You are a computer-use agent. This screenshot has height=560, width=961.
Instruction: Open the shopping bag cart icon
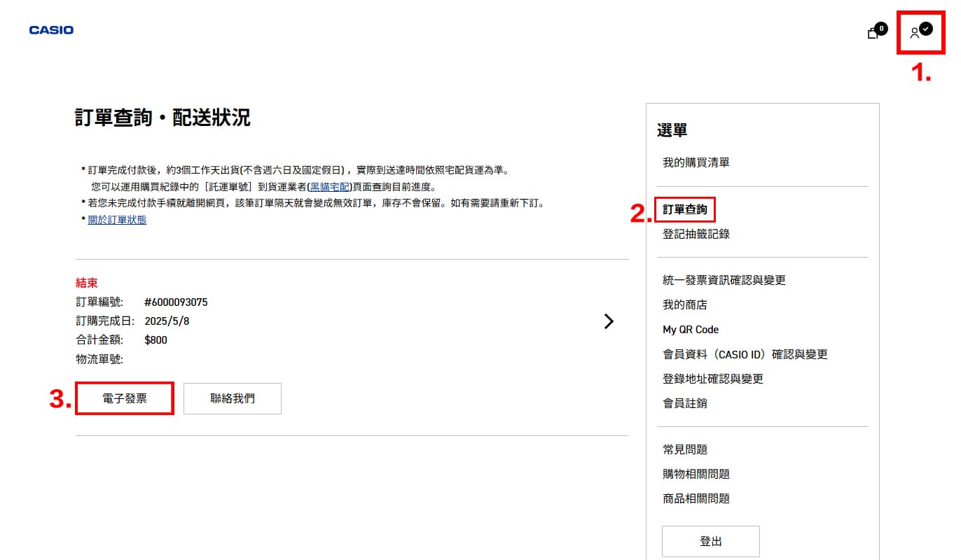coord(873,33)
